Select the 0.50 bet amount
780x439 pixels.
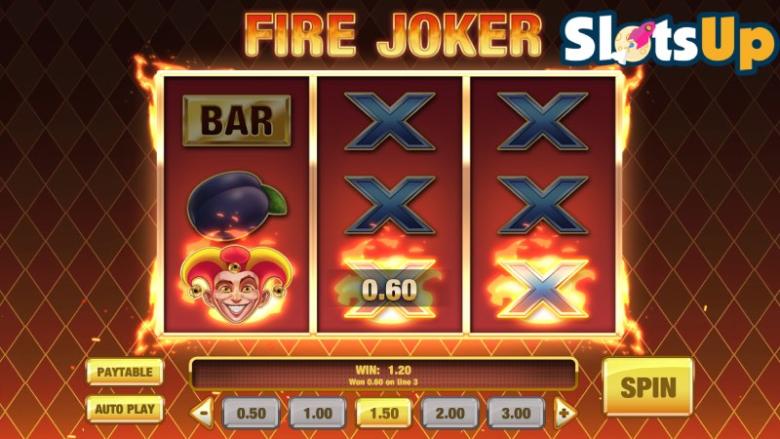point(251,413)
